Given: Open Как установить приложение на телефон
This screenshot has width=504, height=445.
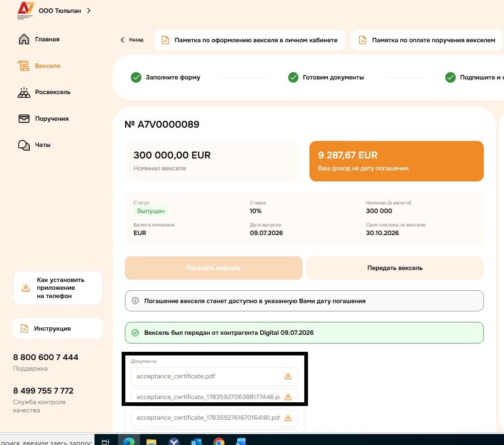Looking at the screenshot, I should (x=58, y=288).
